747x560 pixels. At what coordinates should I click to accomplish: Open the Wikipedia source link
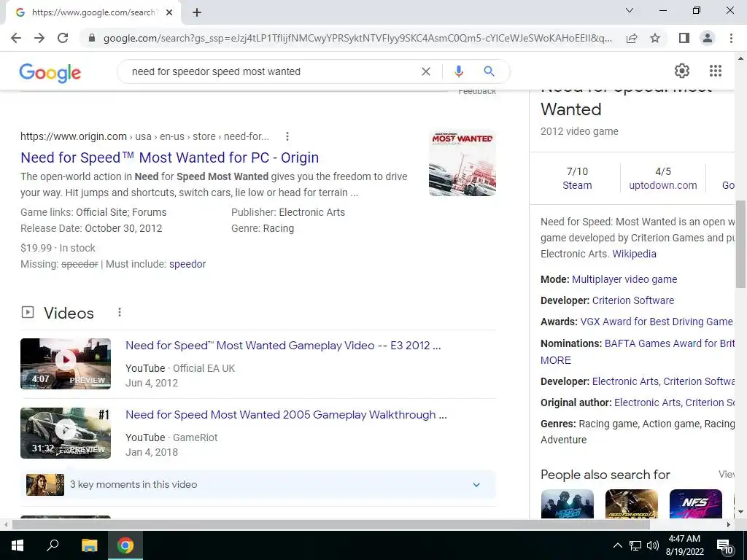[x=634, y=254]
